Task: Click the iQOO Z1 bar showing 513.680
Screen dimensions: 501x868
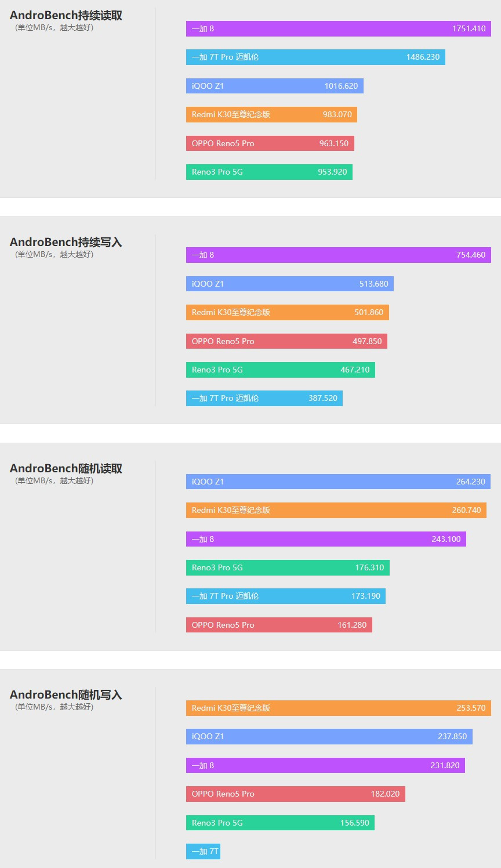Action: (x=289, y=284)
